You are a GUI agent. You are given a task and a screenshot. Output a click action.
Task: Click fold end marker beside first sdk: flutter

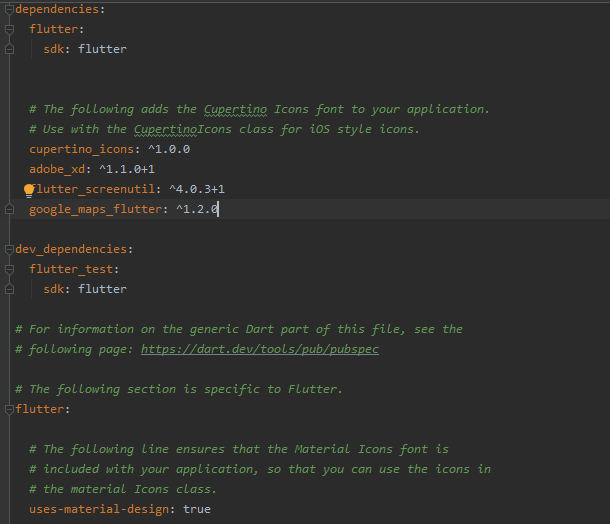(x=9, y=49)
